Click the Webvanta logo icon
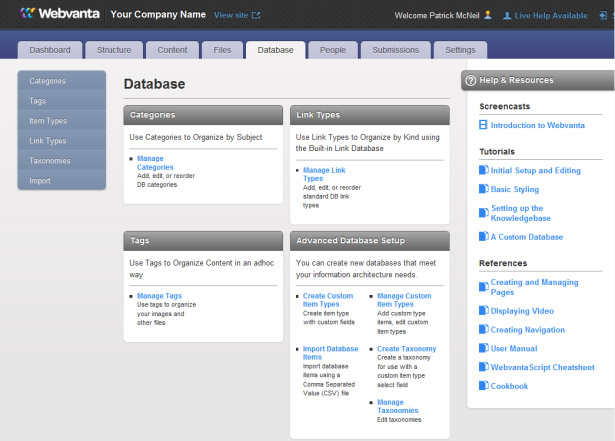The width and height of the screenshot is (615, 441). (27, 13)
